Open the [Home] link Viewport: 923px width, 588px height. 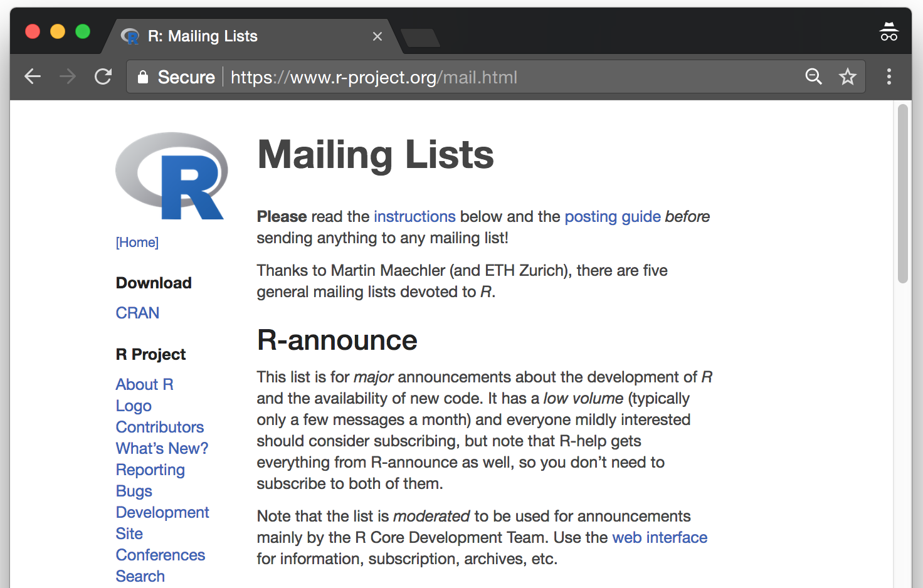click(x=137, y=242)
